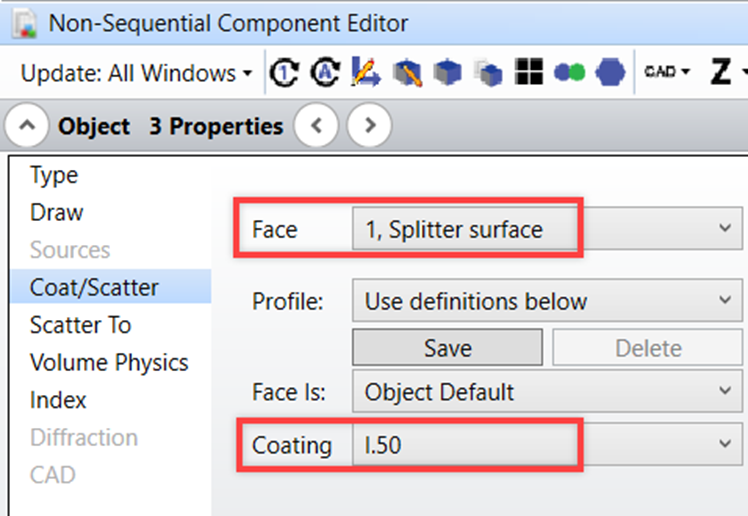Click the cube with orange pencil icon

coord(407,73)
